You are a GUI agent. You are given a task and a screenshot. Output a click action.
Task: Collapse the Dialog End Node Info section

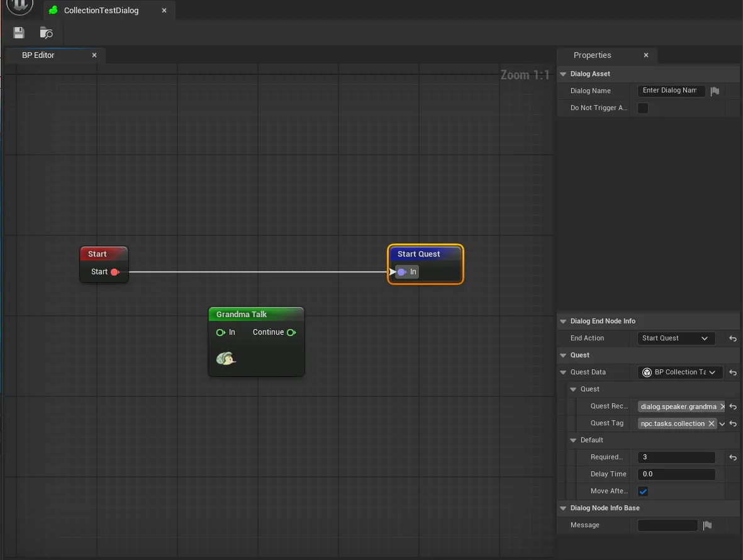click(x=564, y=322)
